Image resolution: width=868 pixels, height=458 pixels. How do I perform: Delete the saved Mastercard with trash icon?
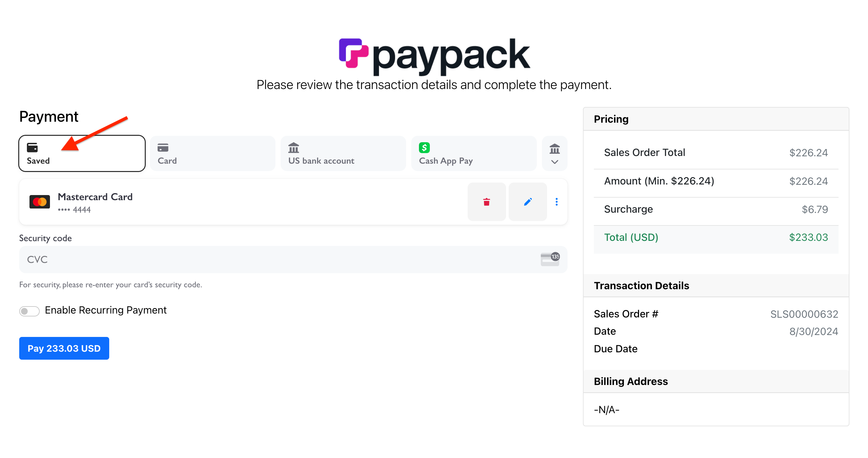coord(487,201)
